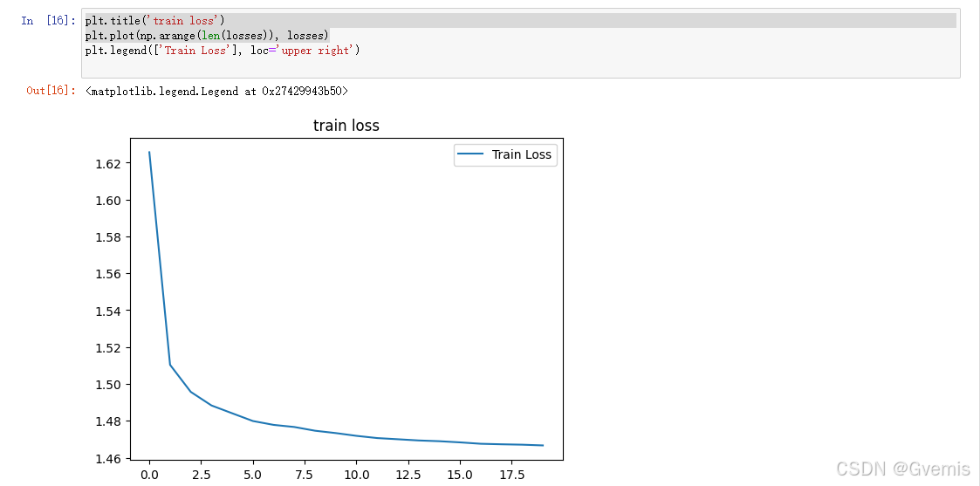This screenshot has height=486, width=980.
Task: Click the x-axis label 17.5
Action: click(x=512, y=476)
